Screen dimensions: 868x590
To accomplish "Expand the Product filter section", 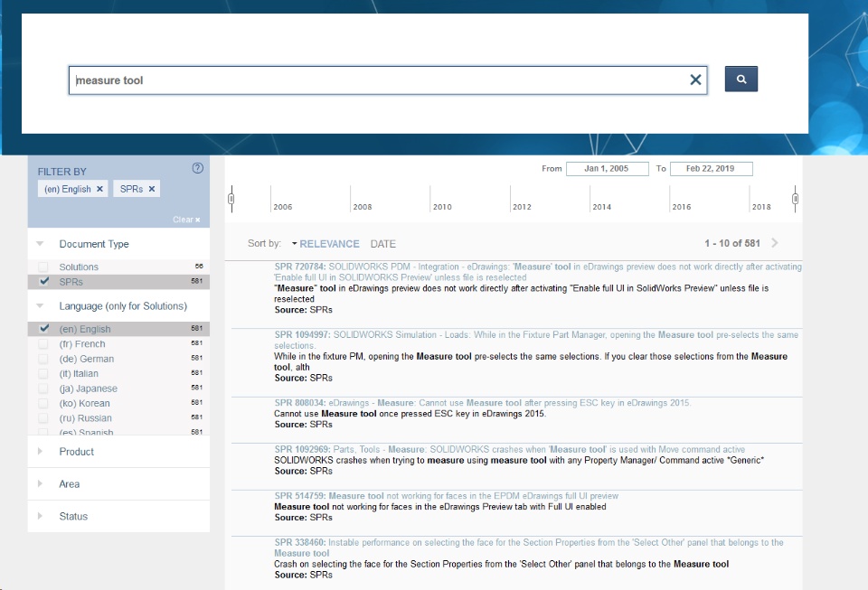I will pyautogui.click(x=40, y=451).
